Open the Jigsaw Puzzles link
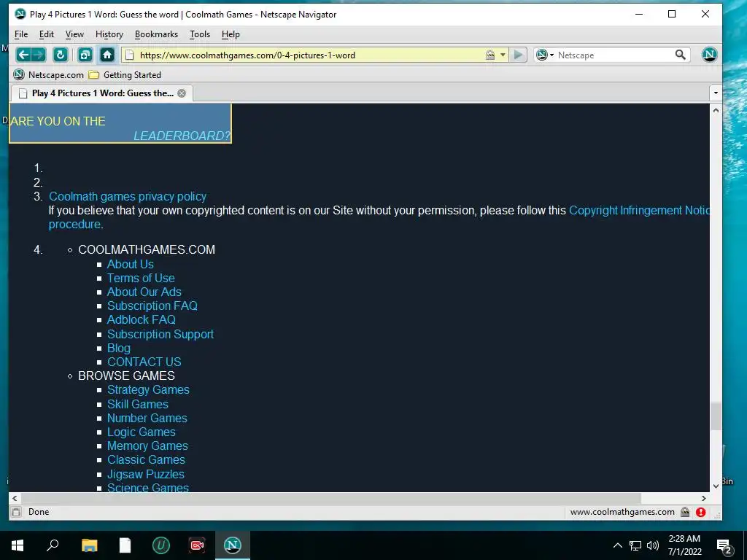Viewport: 747px width, 560px height. [145, 474]
